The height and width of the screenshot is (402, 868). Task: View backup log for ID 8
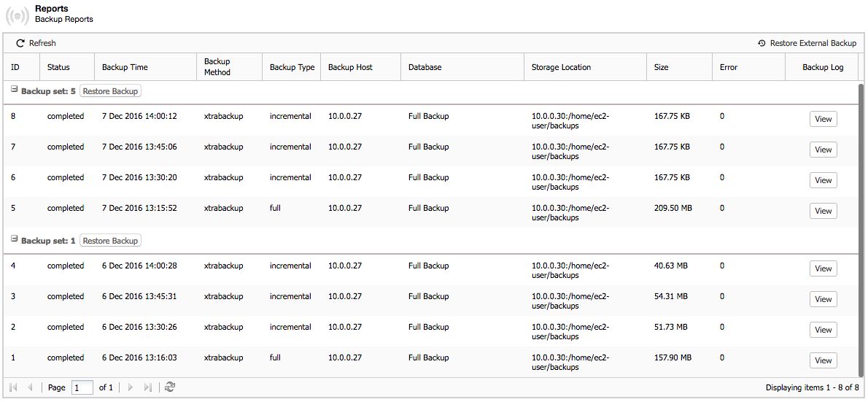824,119
